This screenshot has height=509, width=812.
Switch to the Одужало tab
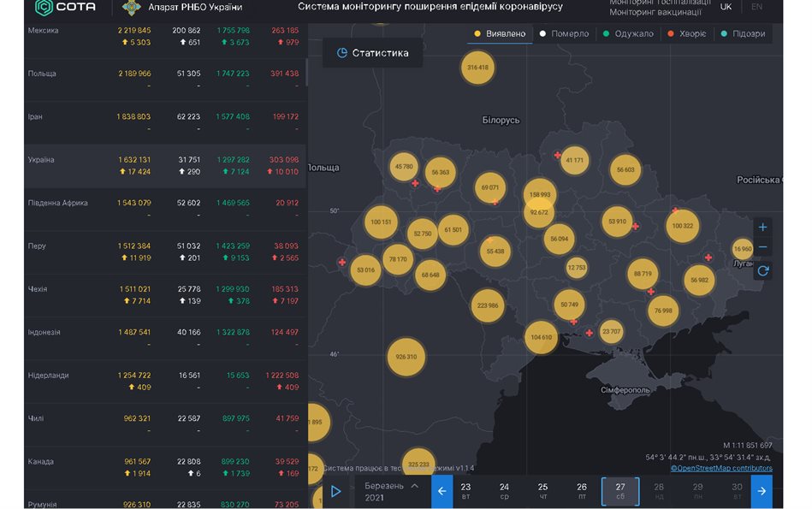(x=628, y=33)
